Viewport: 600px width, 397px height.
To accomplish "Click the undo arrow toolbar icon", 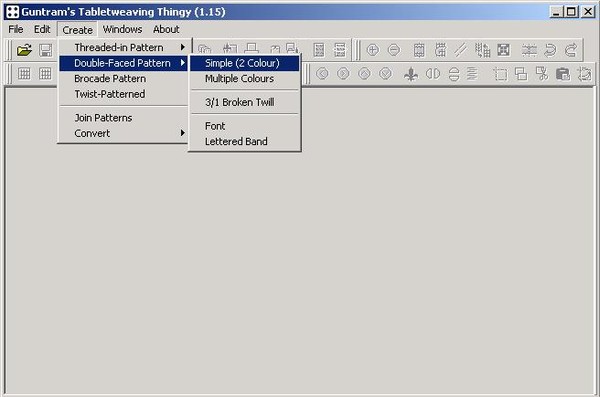I will click(x=550, y=50).
